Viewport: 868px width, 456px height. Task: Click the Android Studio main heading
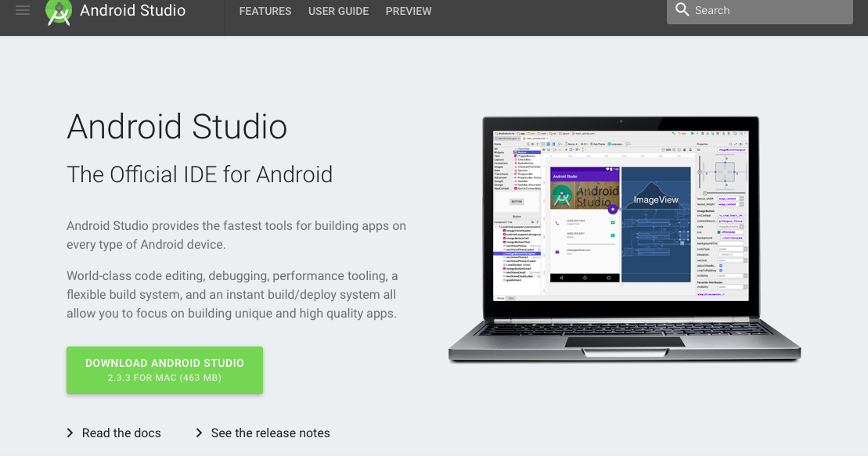[177, 127]
